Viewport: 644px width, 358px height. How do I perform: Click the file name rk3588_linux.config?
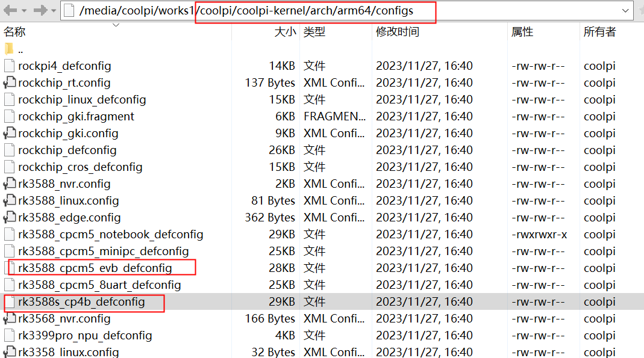tap(69, 200)
